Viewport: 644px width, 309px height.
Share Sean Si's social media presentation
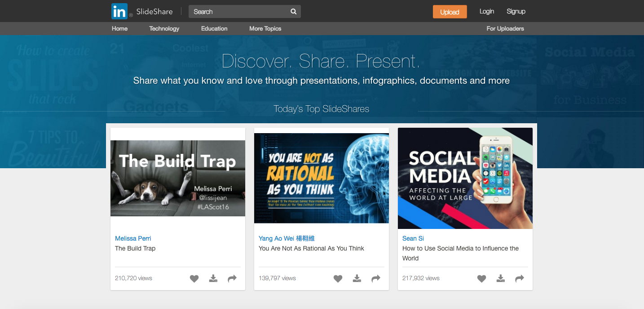pyautogui.click(x=520, y=278)
